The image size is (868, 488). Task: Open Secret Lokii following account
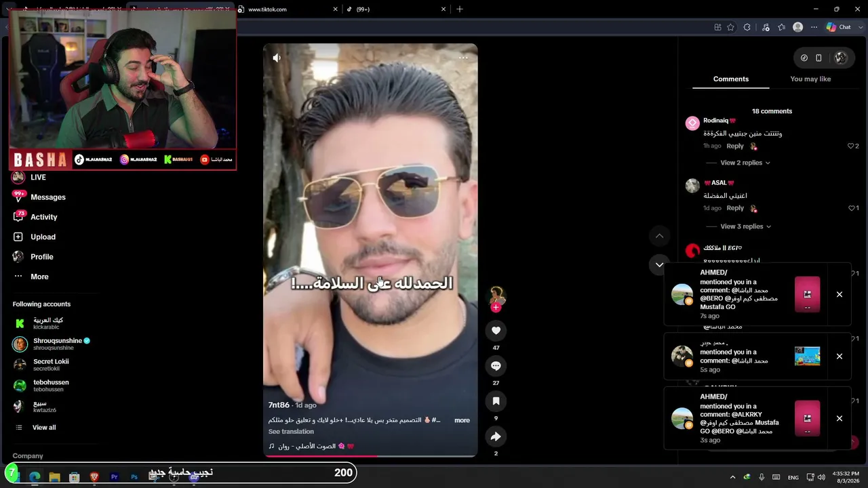tap(41, 365)
